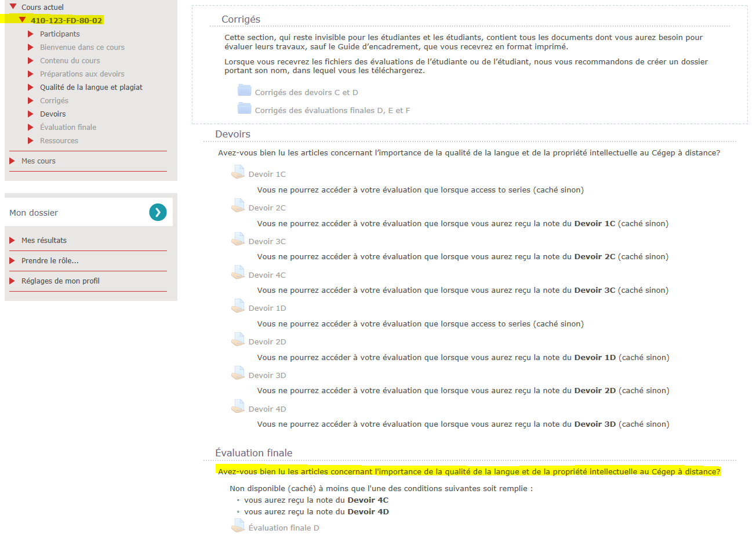
Task: Click the Devoir 3C assignment icon
Action: click(238, 239)
